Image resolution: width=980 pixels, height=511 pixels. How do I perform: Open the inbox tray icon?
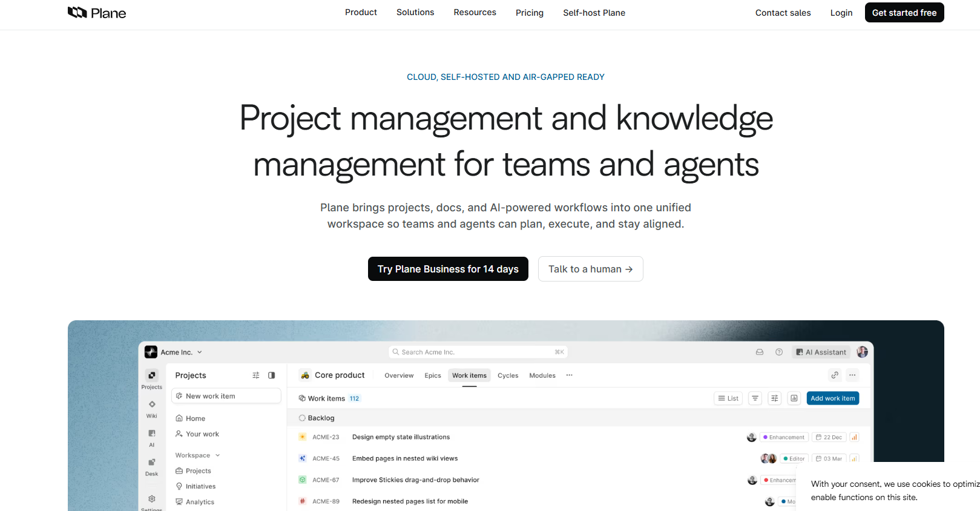click(x=760, y=352)
